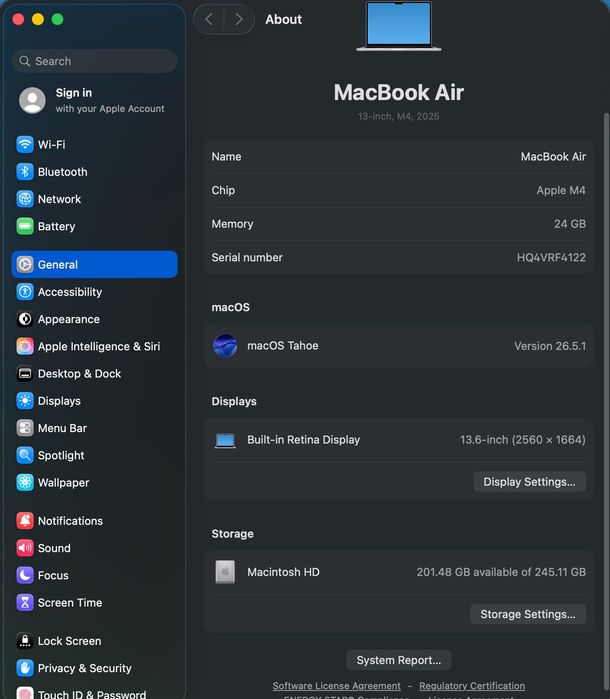The image size is (610, 699).
Task: Click the red close window button
Action: coord(18,19)
